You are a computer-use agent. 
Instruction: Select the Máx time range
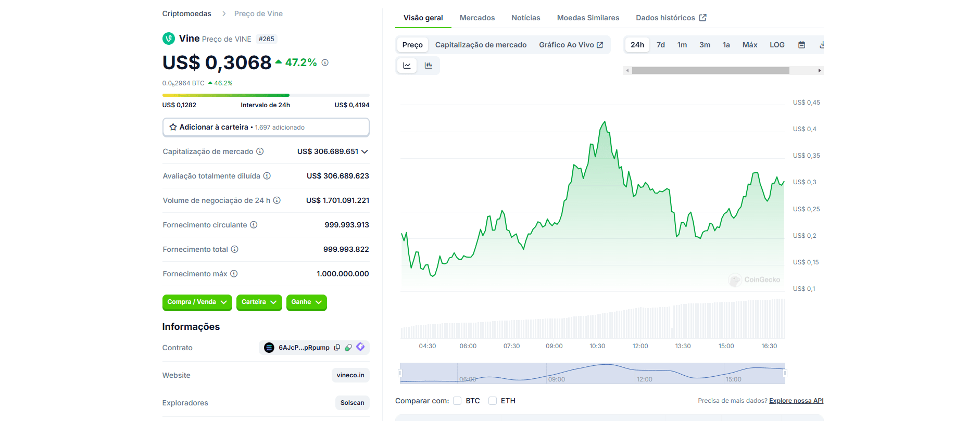[x=750, y=45]
